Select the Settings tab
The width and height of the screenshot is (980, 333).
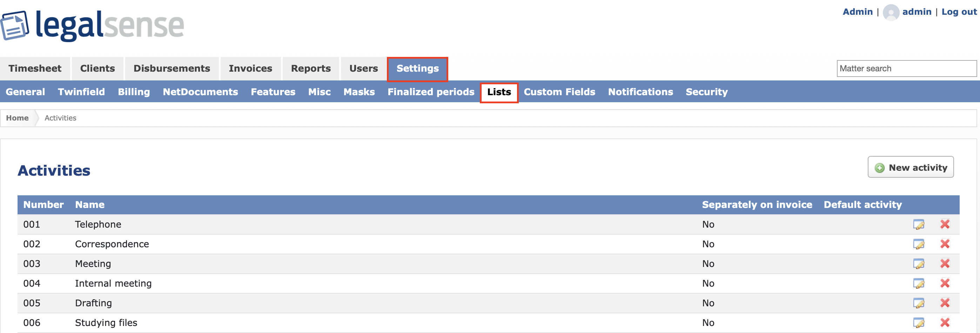coord(417,69)
